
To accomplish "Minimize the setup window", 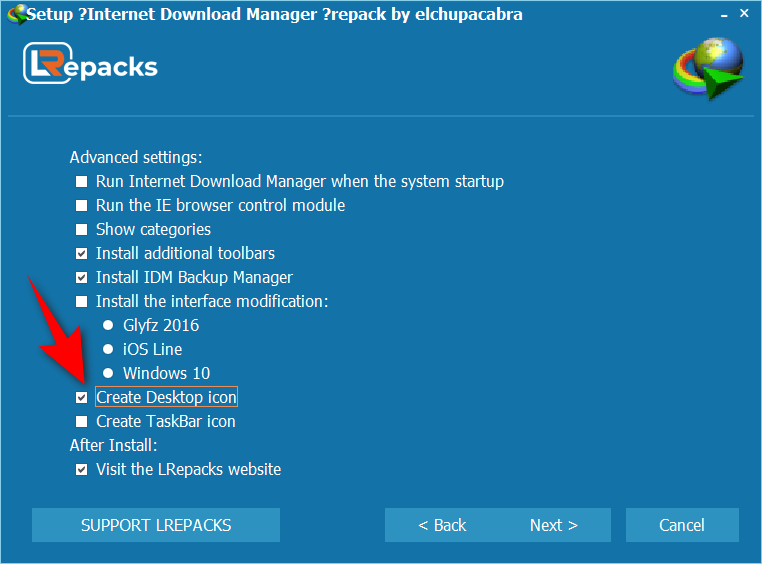I will 724,14.
